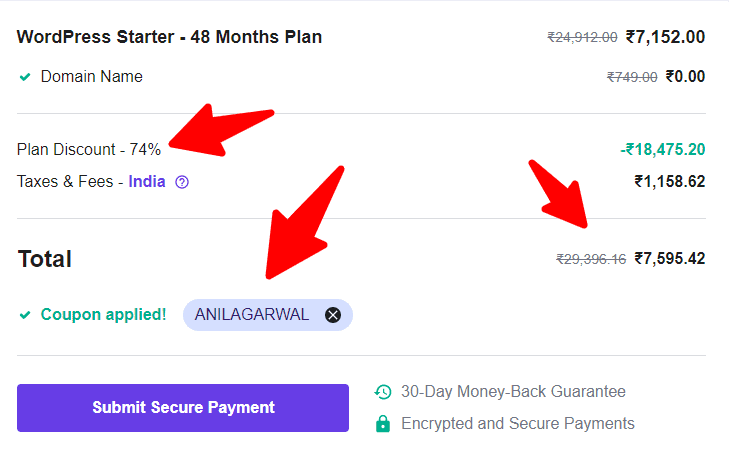Click the struck-through ₹29,396.16 original total
The height and width of the screenshot is (461, 729).
(x=591, y=259)
